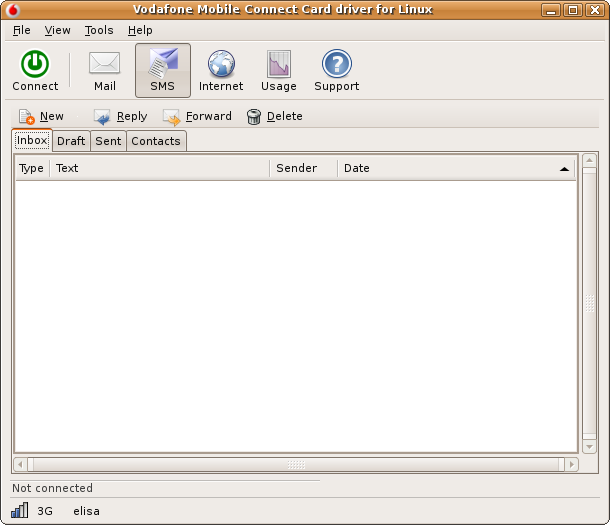Switch to the Draft tab
The image size is (610, 525).
[x=71, y=141]
